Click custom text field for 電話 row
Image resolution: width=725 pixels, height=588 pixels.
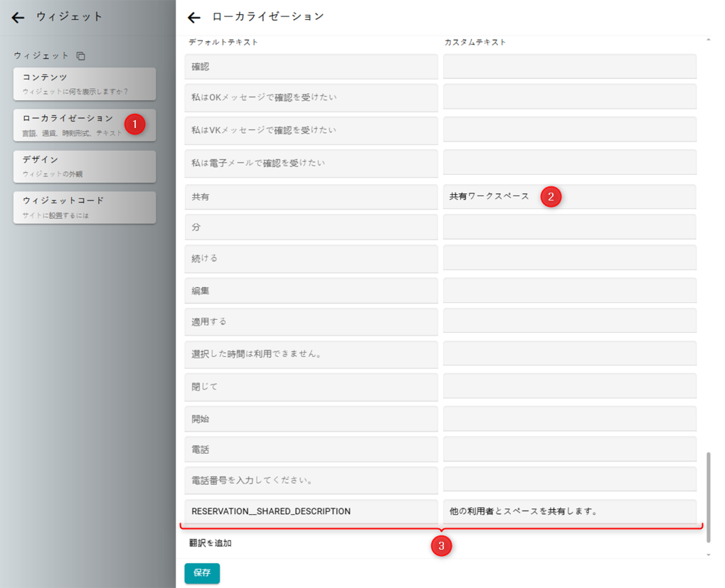coord(569,450)
